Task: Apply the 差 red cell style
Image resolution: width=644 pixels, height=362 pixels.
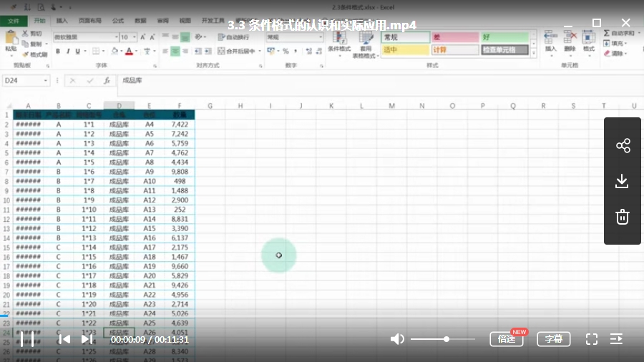Action: click(x=455, y=37)
